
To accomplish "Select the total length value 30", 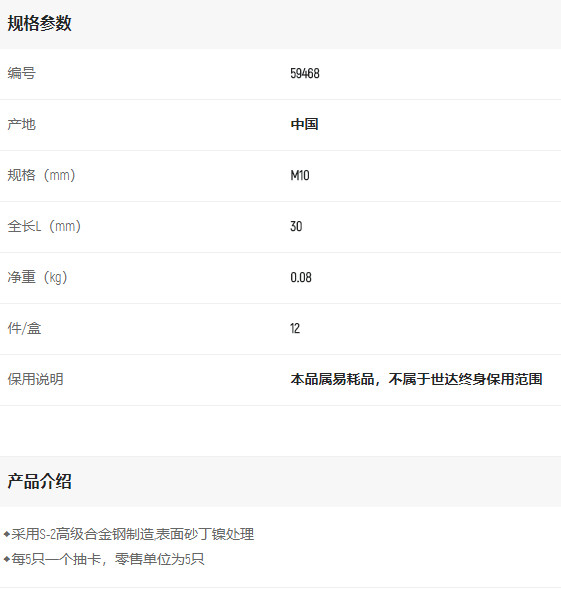I will (296, 226).
